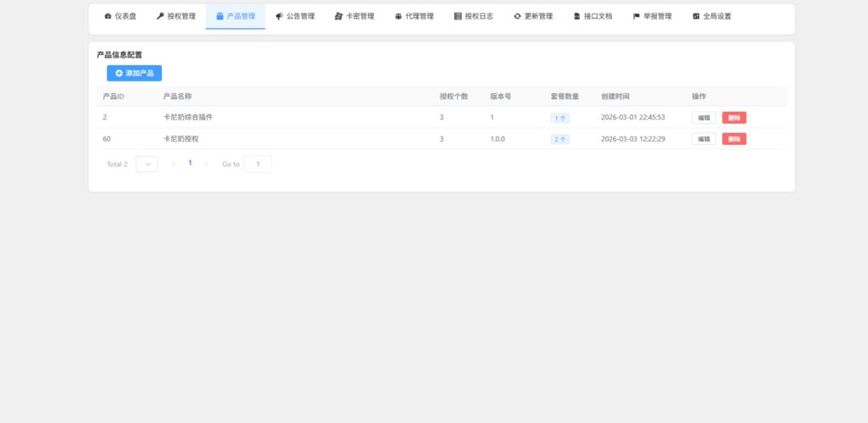868x423 pixels.
Task: Edit the 卡尼奶授权 product row
Action: point(704,139)
